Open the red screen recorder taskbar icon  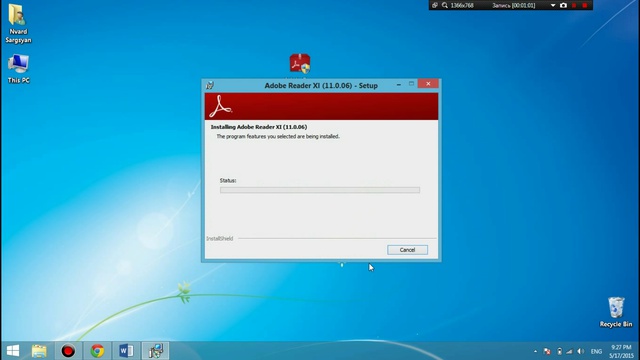[68, 351]
